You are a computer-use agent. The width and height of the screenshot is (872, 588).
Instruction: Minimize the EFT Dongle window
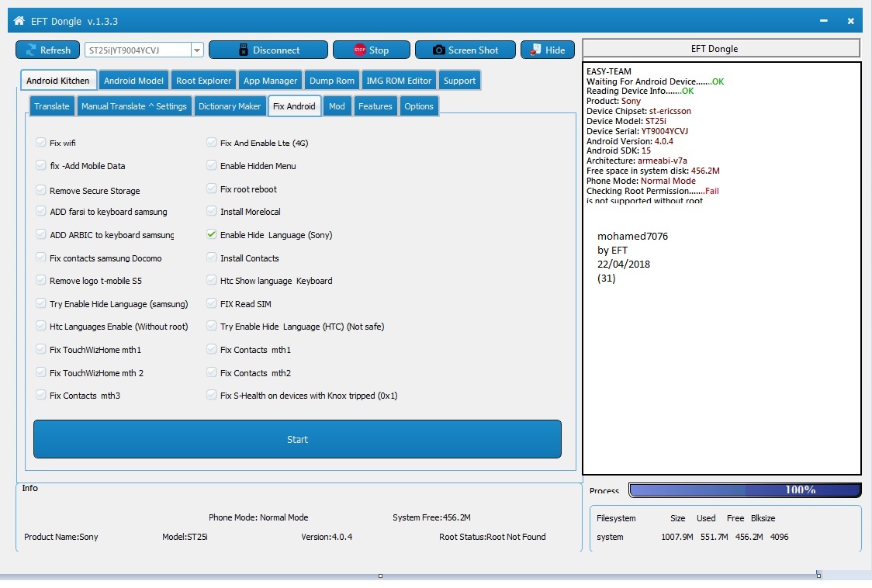point(824,21)
